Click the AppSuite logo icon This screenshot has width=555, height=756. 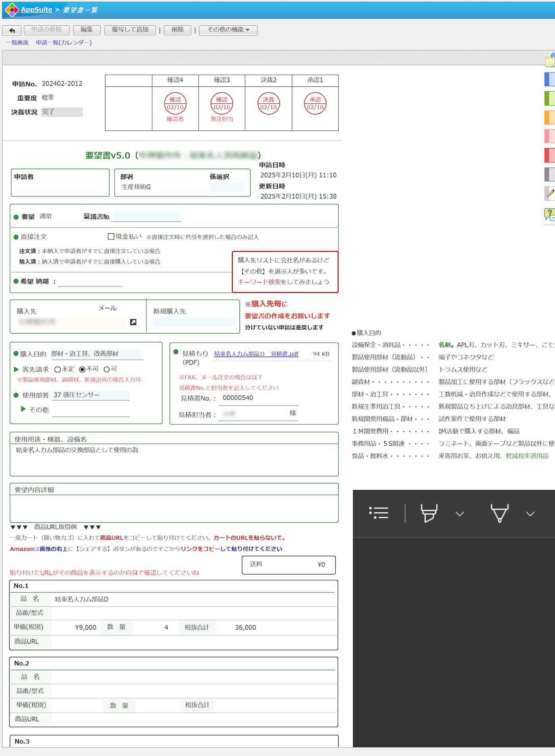(x=11, y=10)
